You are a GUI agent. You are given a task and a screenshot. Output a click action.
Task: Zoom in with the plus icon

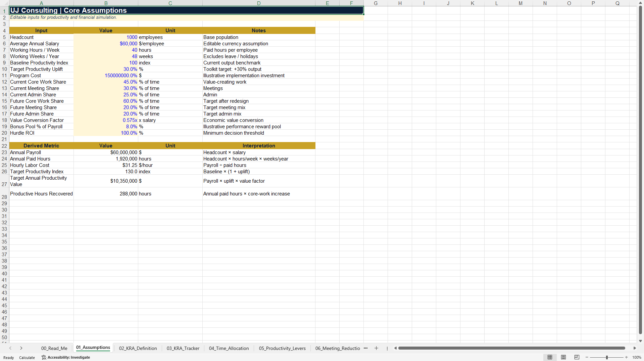[x=626, y=357]
